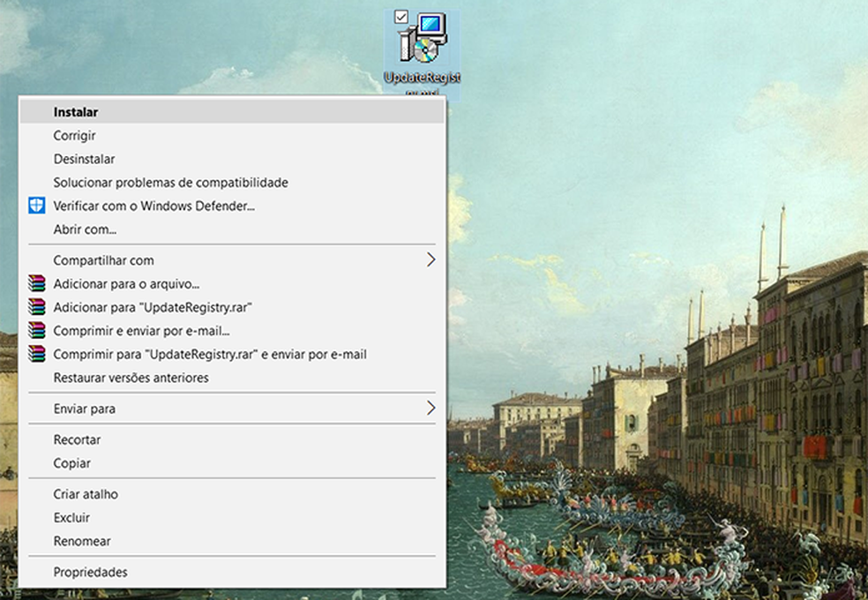Open Solucionar problemas de compatibilidade
868x600 pixels.
(x=232, y=183)
